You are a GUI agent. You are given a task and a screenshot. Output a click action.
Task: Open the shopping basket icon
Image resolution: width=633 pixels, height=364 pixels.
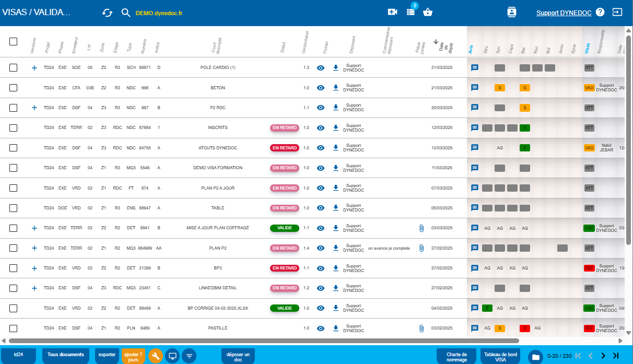[428, 13]
